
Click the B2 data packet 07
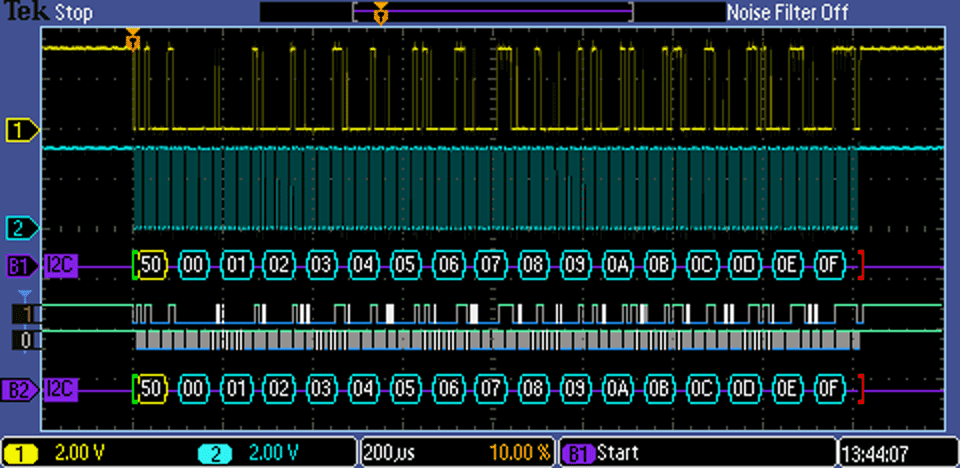(491, 388)
